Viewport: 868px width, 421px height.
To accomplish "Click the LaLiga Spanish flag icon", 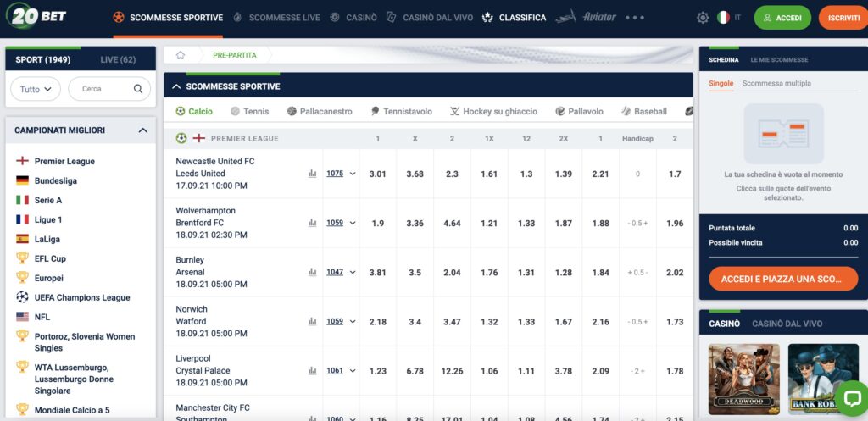I will tap(22, 239).
